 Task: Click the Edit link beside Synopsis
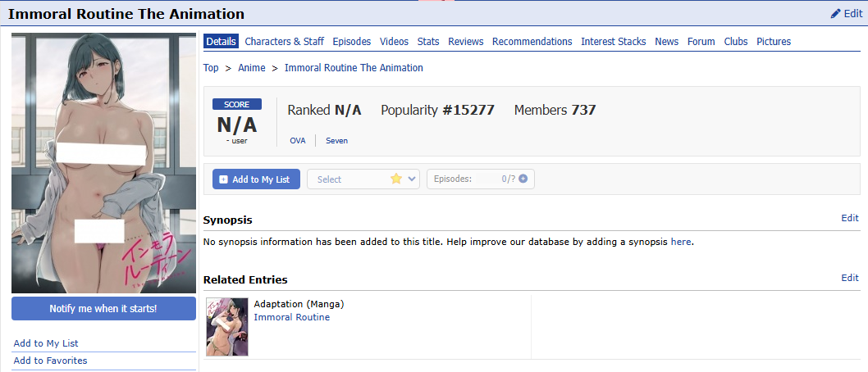(x=849, y=218)
